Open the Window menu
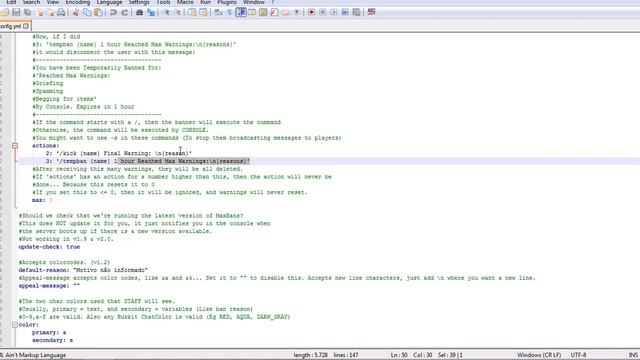Viewport: 640px width, 360px height. point(254,2)
